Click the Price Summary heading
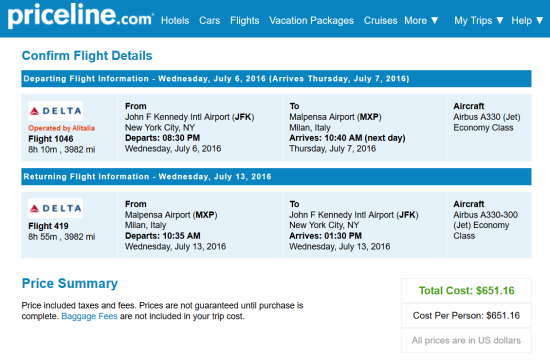 tap(70, 283)
